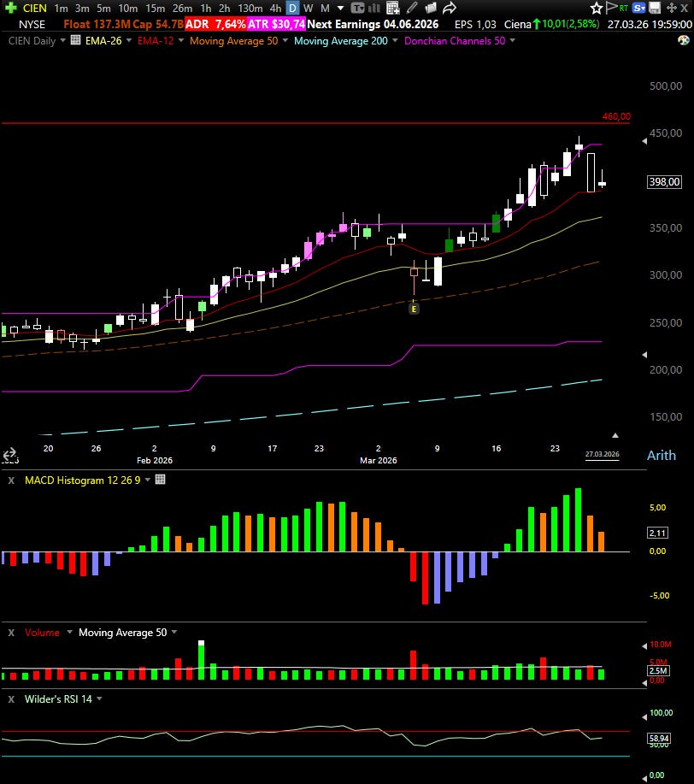Select the D daily timeframe
694x784 pixels.
coord(292,8)
